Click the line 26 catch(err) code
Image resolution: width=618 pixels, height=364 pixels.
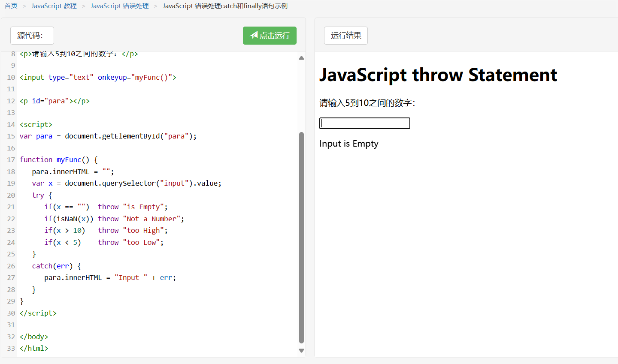tap(57, 266)
